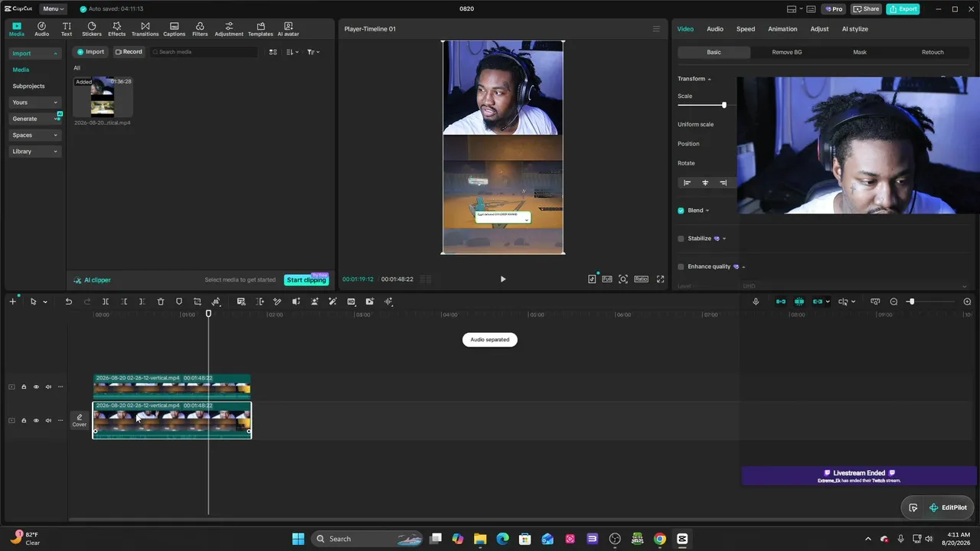Click the timeline zoom slider handle
The width and height of the screenshot is (980, 551).
[911, 302]
